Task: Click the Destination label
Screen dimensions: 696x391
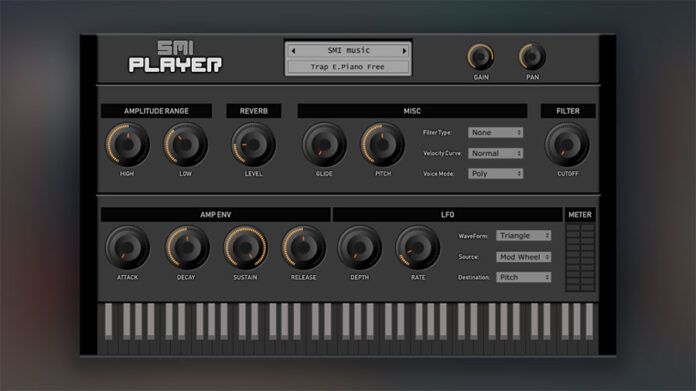Action: (474, 277)
